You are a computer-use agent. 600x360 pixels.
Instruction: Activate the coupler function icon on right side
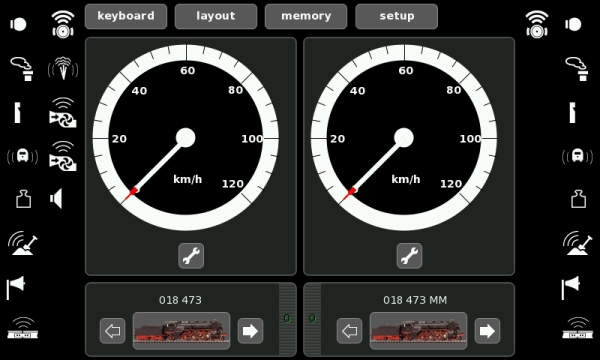pos(572,112)
